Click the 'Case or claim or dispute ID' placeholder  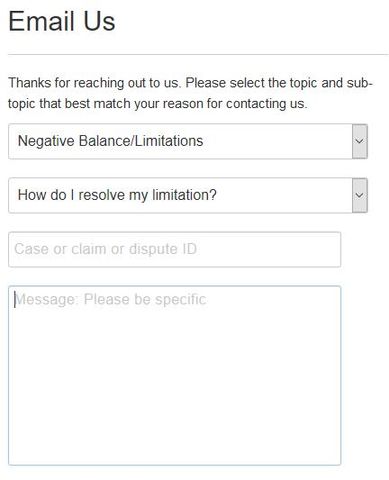point(105,249)
